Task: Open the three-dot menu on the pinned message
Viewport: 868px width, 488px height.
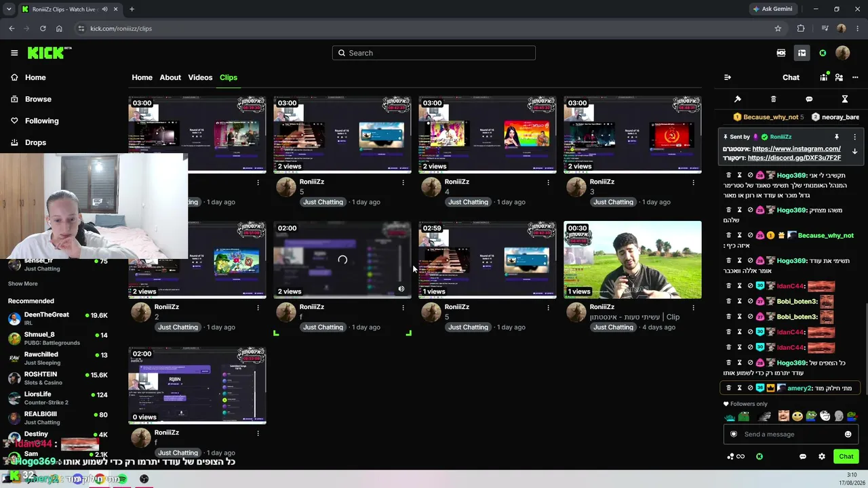Action: pyautogui.click(x=854, y=137)
